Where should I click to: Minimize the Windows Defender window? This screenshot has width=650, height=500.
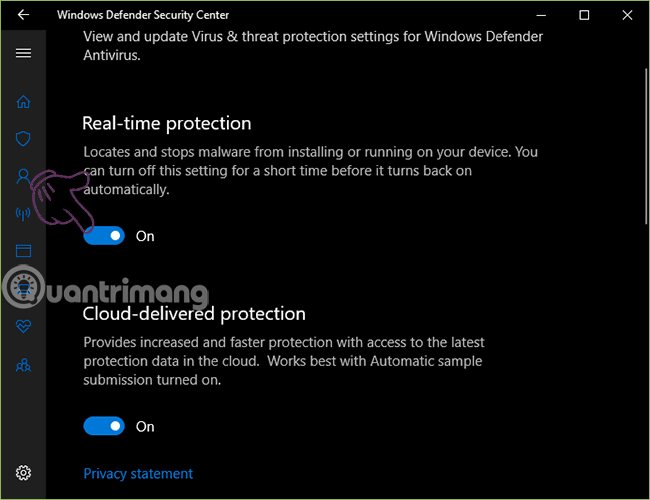click(x=541, y=15)
